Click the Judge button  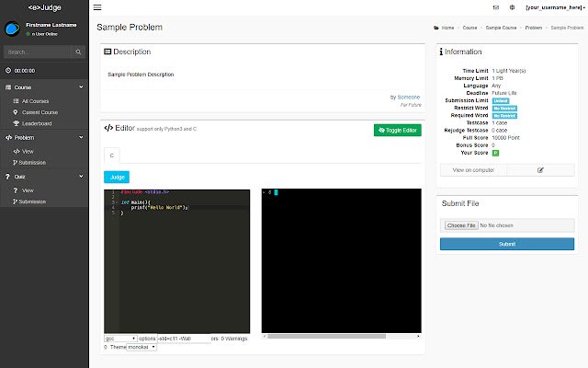[117, 178]
